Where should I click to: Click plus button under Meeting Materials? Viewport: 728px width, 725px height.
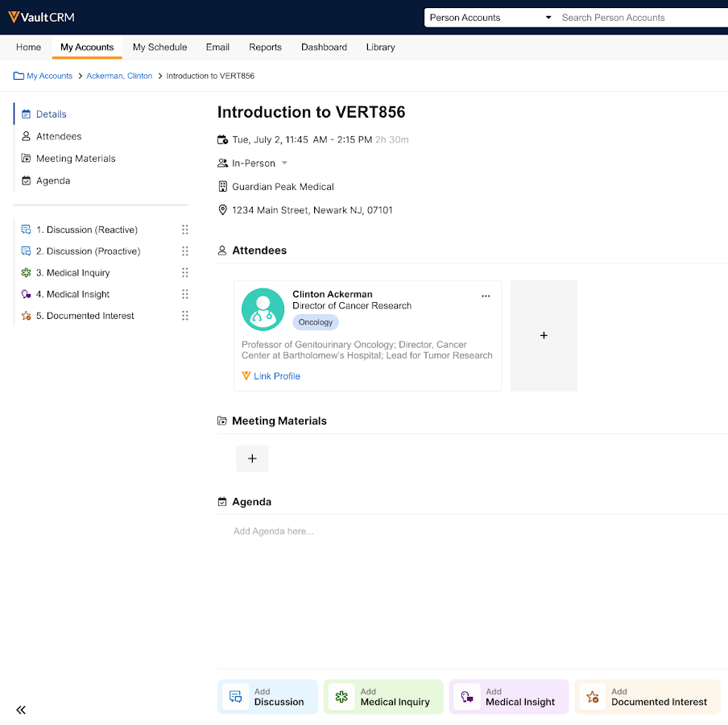pyautogui.click(x=252, y=458)
